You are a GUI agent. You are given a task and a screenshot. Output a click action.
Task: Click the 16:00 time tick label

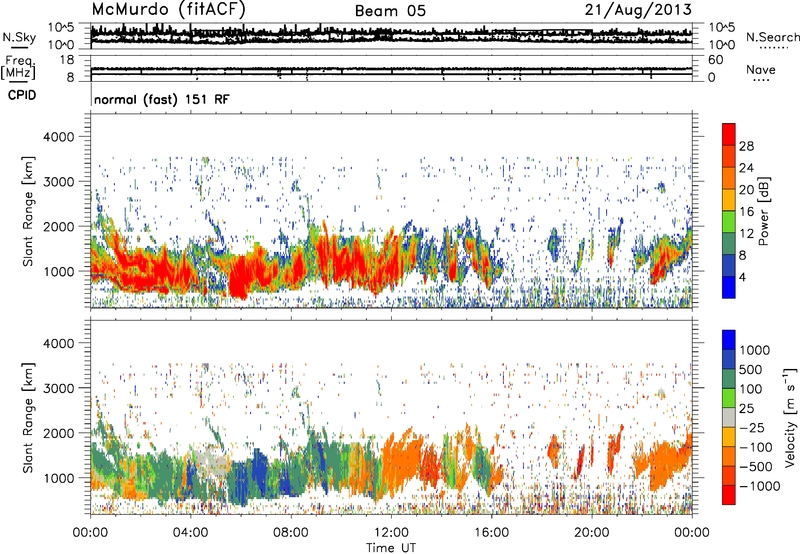pos(491,533)
